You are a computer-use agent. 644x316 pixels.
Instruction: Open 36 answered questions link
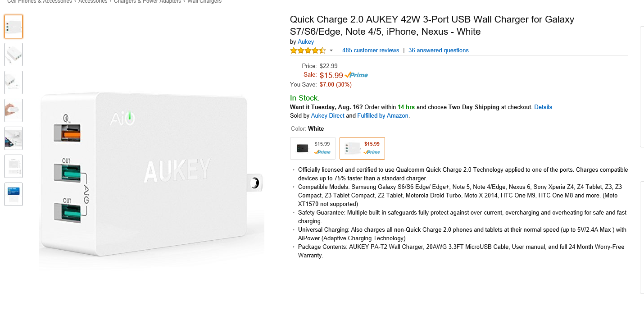click(x=439, y=50)
